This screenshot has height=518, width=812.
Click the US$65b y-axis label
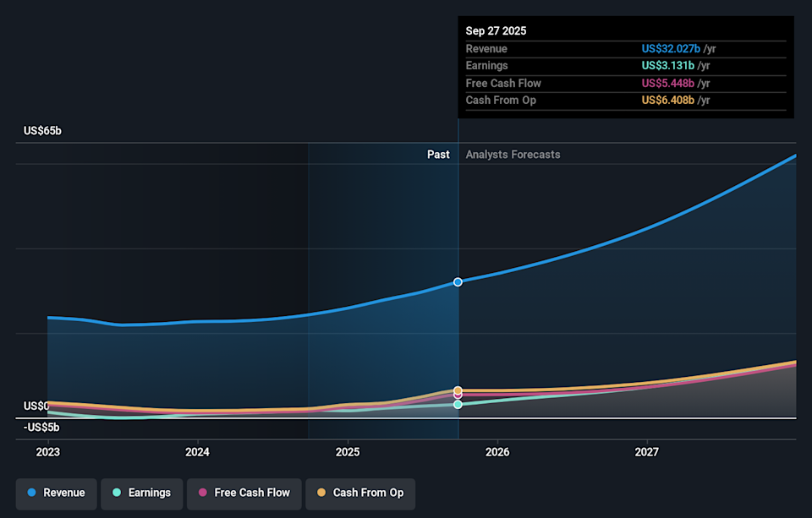[42, 131]
